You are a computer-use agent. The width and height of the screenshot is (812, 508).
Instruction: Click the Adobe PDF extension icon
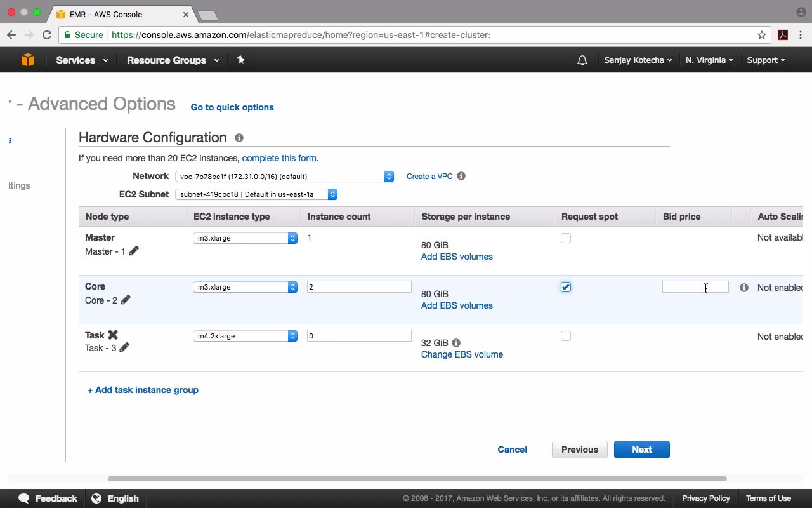coord(783,35)
